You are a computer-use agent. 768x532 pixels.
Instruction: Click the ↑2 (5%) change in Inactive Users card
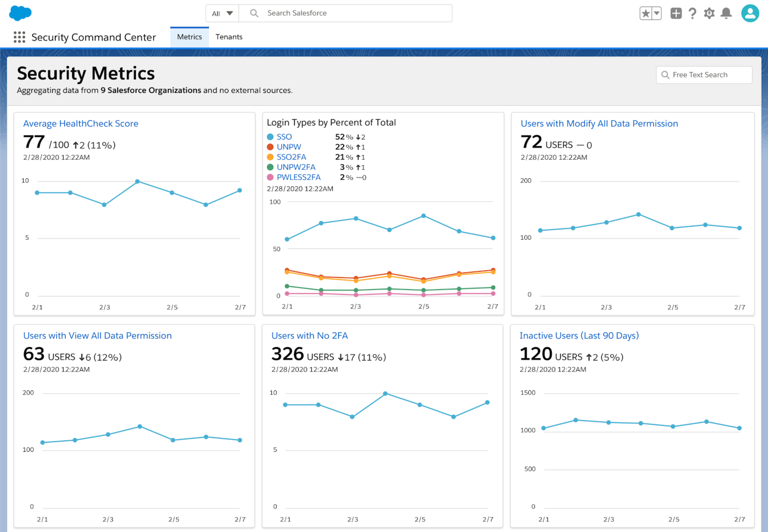tap(605, 357)
